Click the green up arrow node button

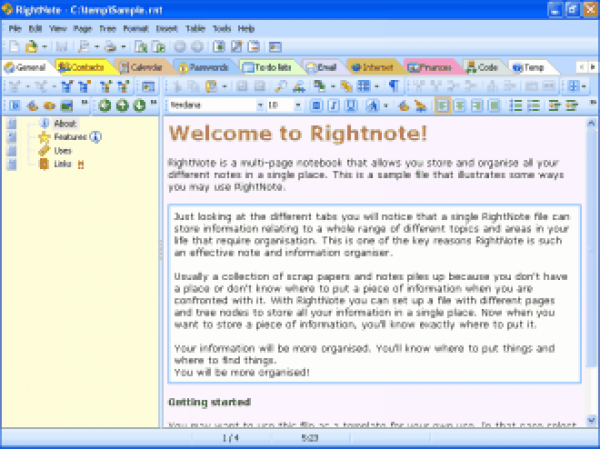click(122, 105)
